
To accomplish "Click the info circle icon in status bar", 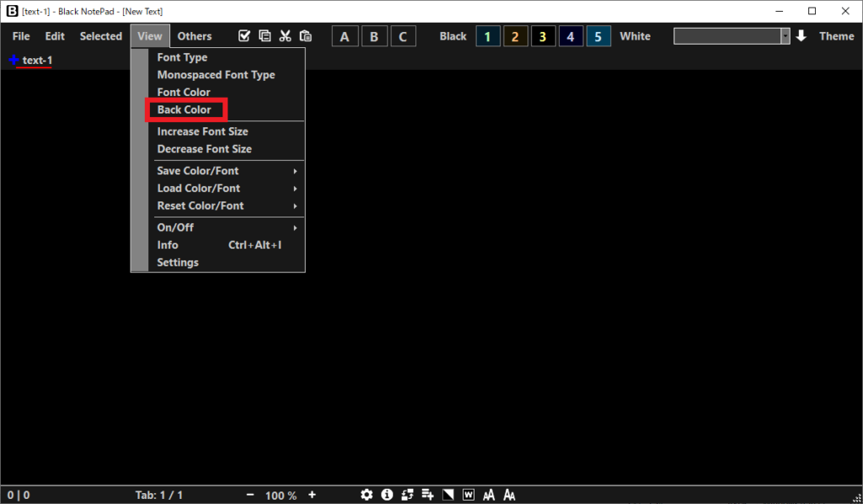I will [x=387, y=495].
